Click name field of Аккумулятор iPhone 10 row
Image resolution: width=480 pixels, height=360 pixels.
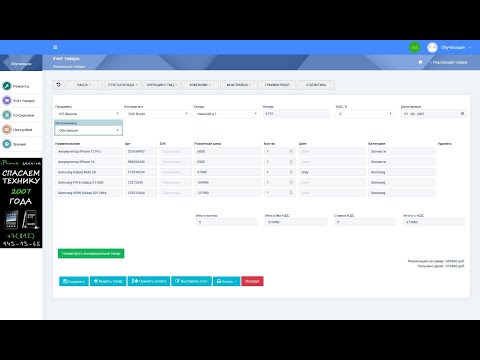pos(89,162)
